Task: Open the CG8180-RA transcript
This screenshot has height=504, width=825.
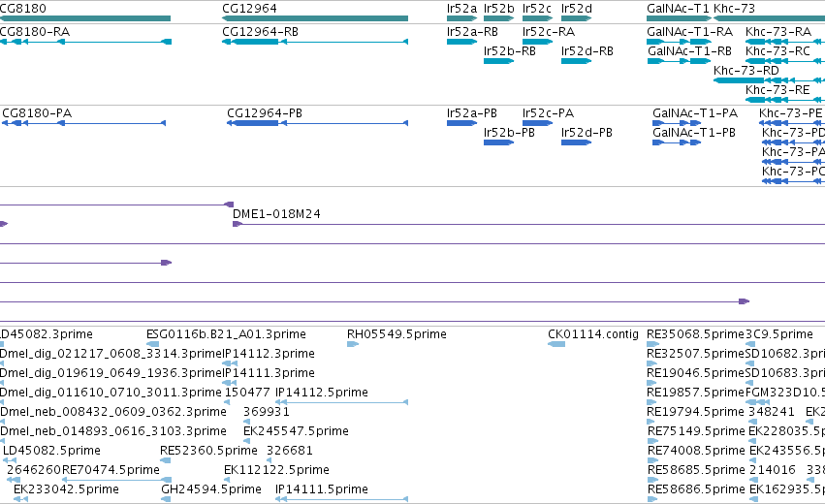Action: coord(85,42)
